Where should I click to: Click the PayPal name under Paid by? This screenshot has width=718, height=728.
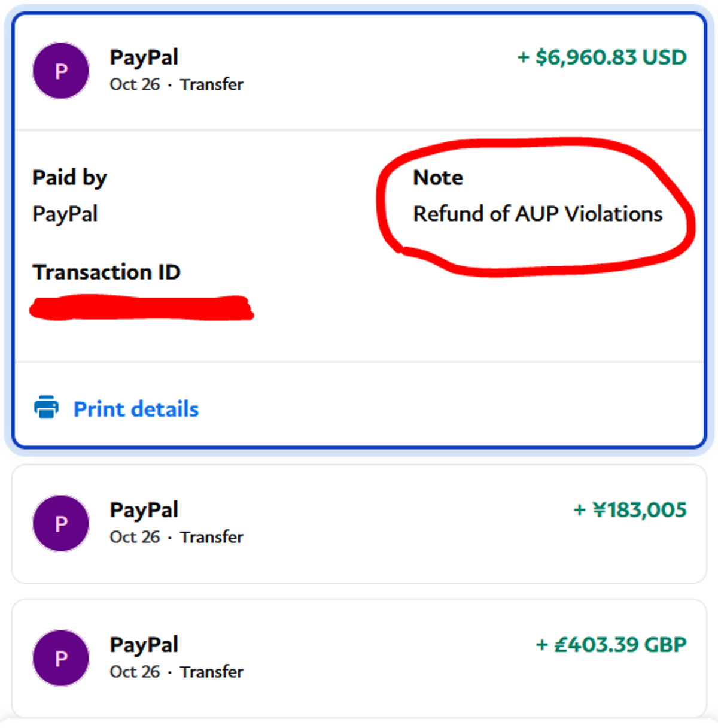click(65, 214)
